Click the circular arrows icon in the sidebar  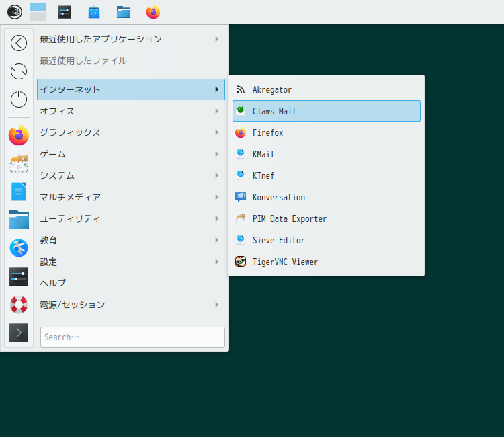click(x=19, y=71)
